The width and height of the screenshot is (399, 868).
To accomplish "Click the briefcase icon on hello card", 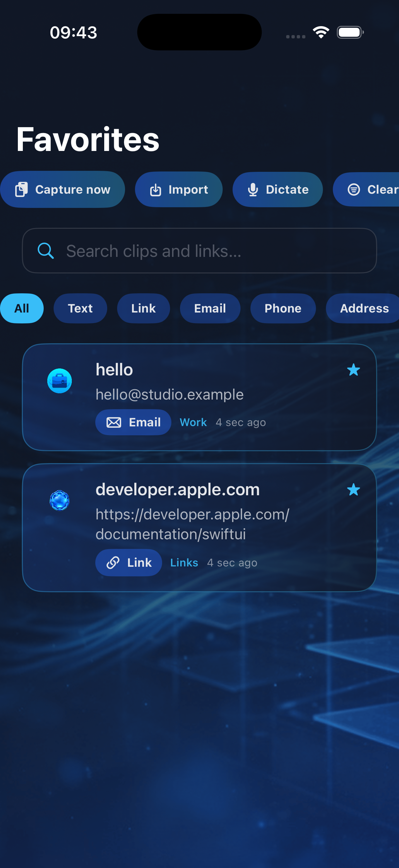I will point(60,381).
